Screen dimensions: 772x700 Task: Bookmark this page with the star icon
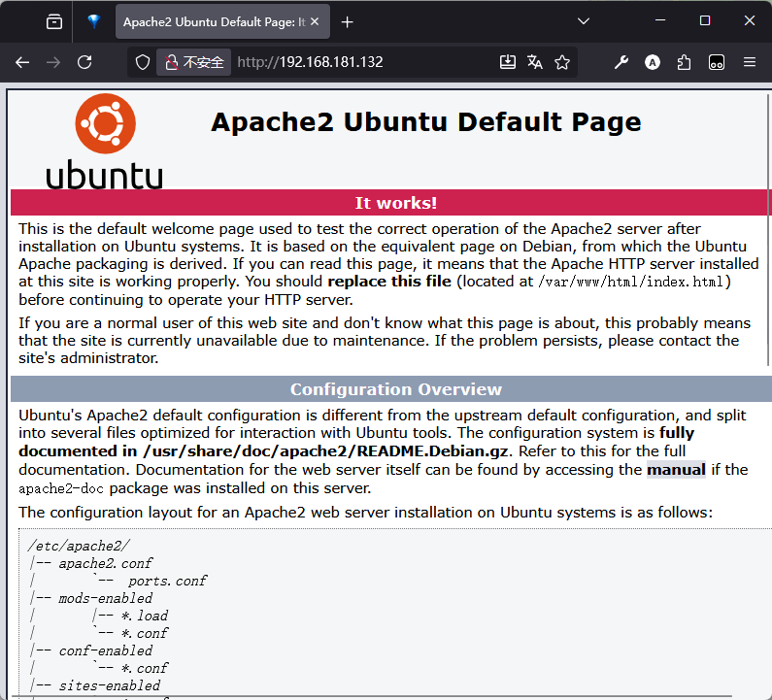click(562, 62)
